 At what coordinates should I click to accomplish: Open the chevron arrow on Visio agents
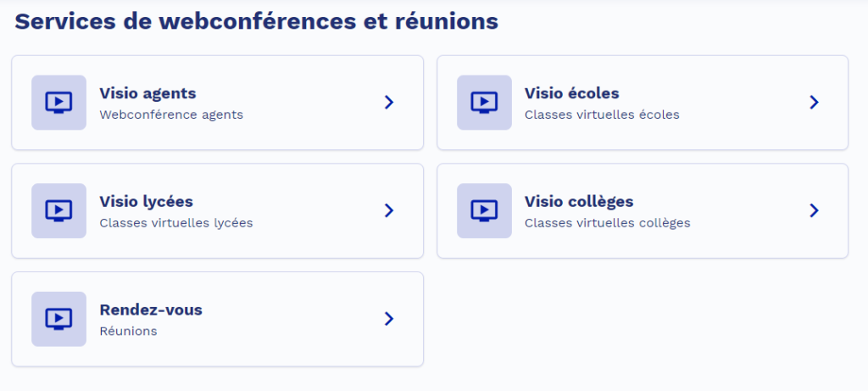point(389,103)
